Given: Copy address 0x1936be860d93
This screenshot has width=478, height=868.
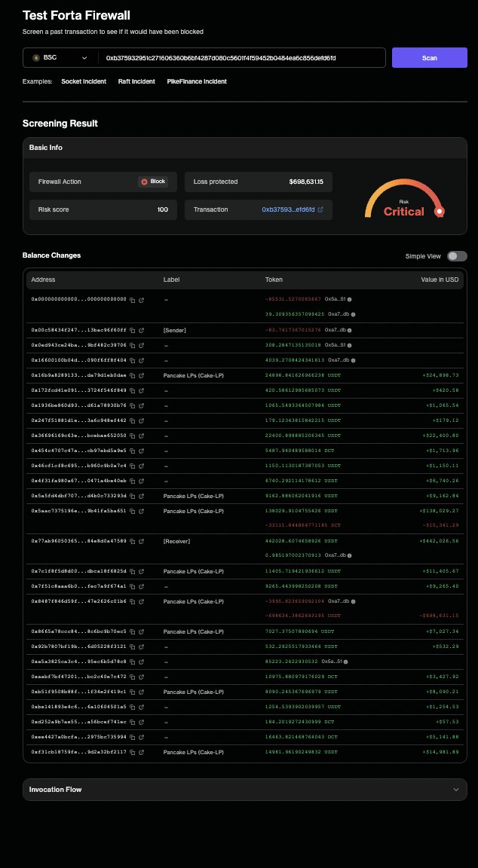Looking at the screenshot, I should 133,405.
